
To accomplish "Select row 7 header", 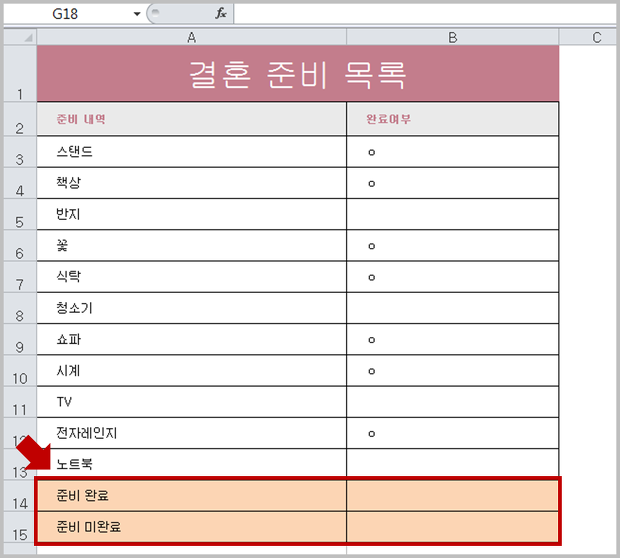I will 20,277.
